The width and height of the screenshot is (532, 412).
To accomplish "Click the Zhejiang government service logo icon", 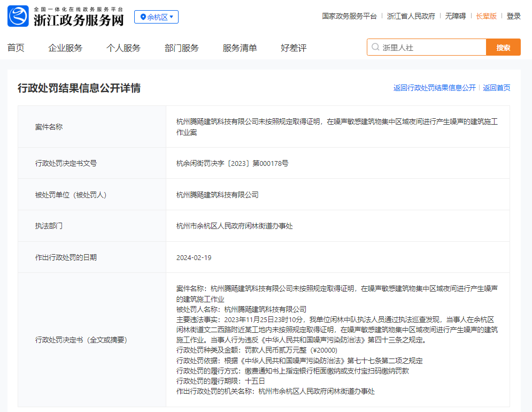I will pos(18,16).
